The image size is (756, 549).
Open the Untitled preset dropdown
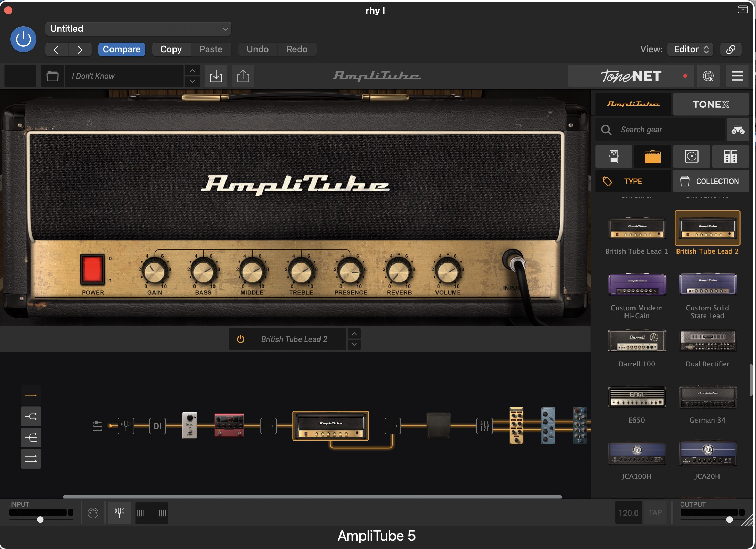(x=138, y=29)
